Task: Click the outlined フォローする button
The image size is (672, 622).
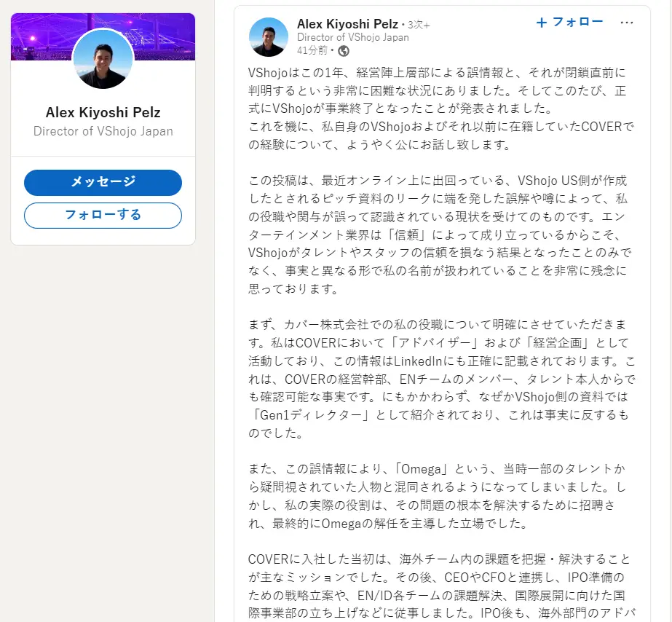Action: (x=103, y=215)
